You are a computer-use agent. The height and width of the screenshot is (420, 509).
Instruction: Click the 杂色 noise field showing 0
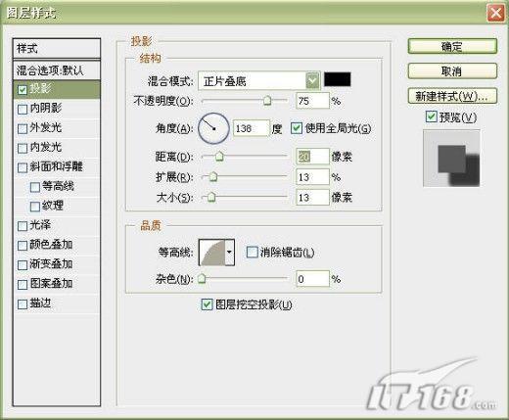[312, 279]
